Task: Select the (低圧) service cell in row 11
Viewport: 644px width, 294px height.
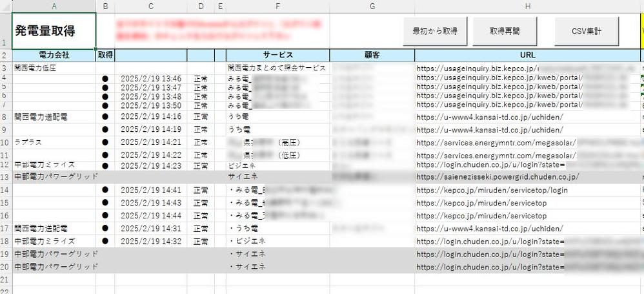Action: [277, 155]
